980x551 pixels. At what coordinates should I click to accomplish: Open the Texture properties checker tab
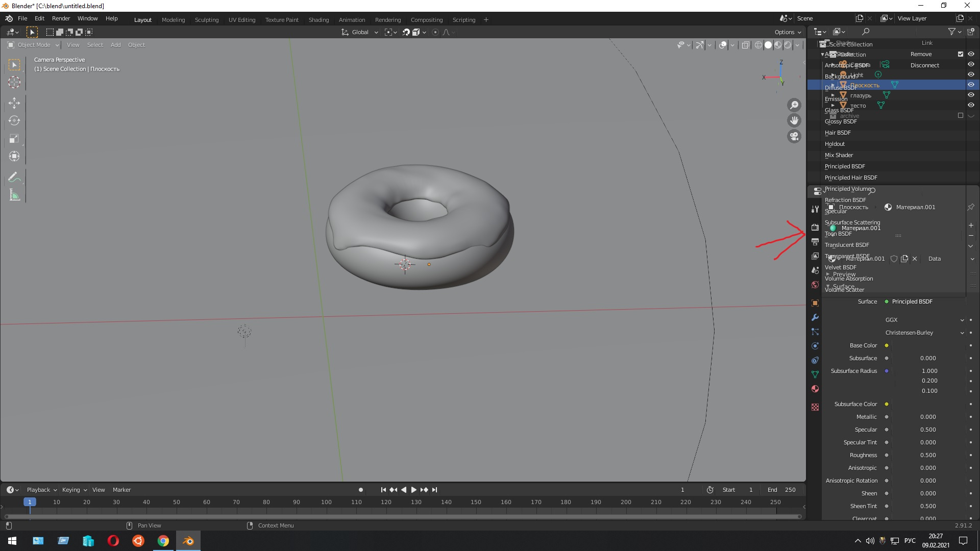click(x=815, y=407)
